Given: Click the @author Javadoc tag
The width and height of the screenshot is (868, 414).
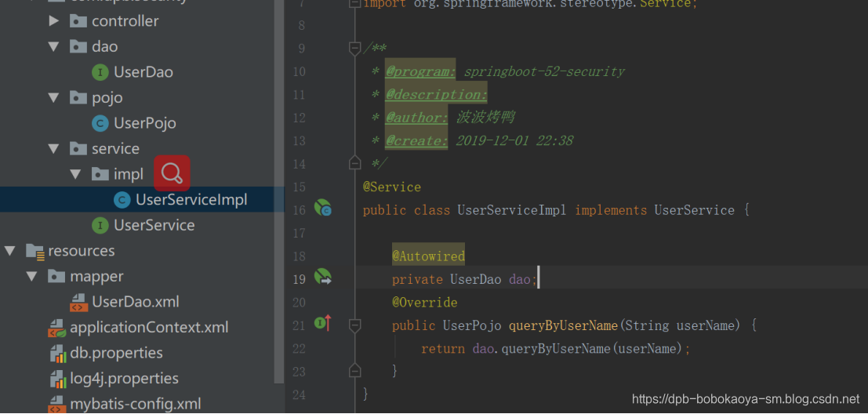Looking at the screenshot, I should point(417,118).
